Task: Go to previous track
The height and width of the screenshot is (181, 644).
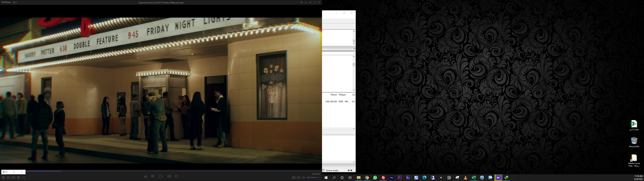Action: click(x=153, y=176)
